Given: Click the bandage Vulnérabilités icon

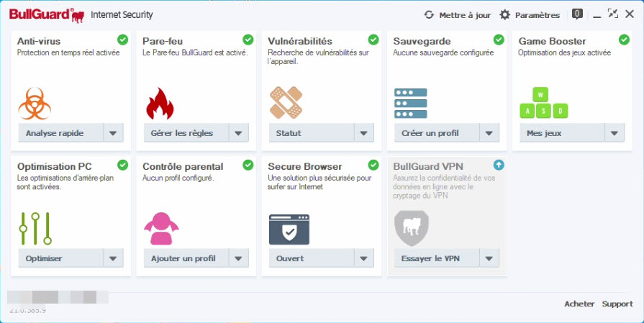Looking at the screenshot, I should coord(286,103).
